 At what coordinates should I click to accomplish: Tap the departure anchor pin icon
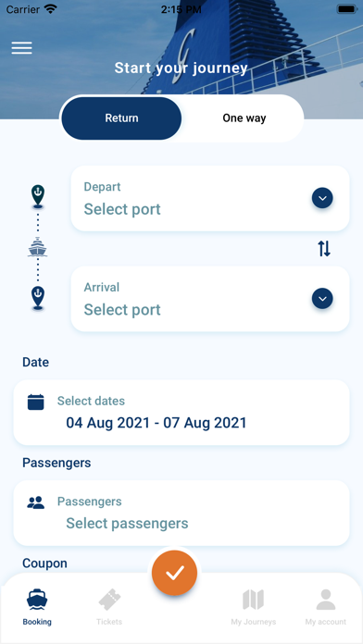(x=38, y=197)
